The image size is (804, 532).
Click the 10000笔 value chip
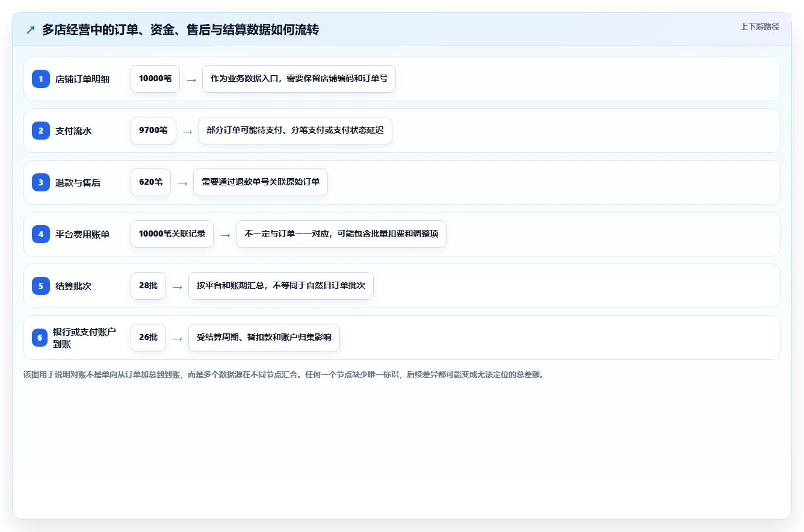pyautogui.click(x=155, y=79)
